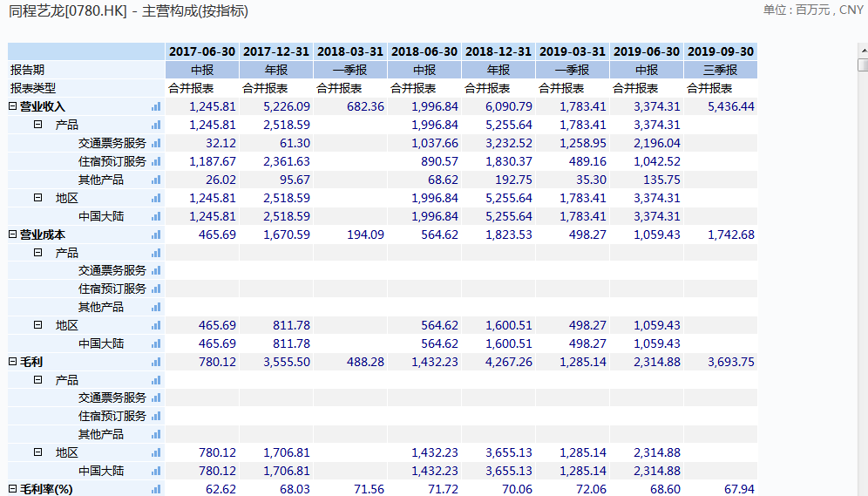The width and height of the screenshot is (868, 496).
Task: Toggle the 毛利率(%) row expander
Action: (13, 489)
